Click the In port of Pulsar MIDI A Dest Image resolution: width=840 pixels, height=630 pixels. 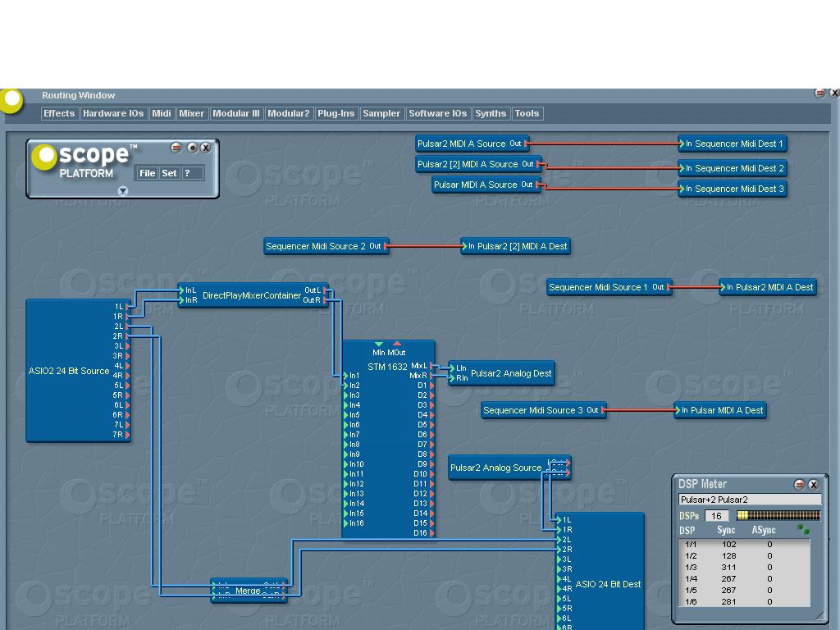tap(678, 410)
